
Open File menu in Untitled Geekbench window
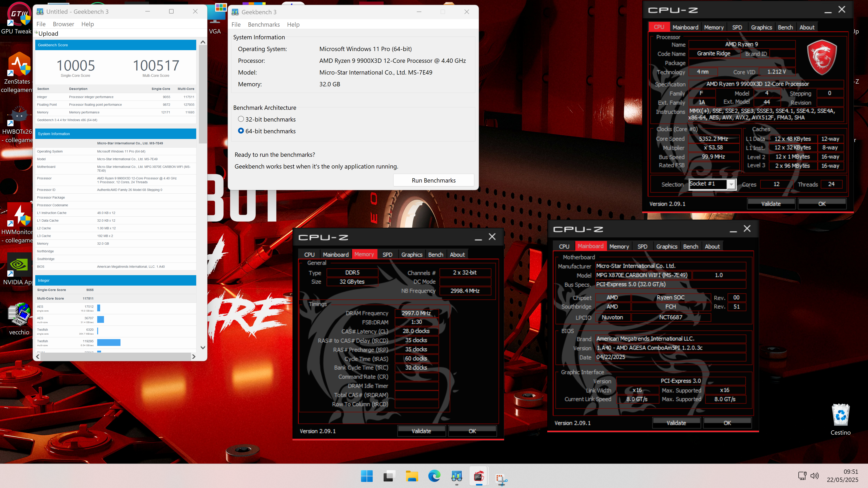41,24
